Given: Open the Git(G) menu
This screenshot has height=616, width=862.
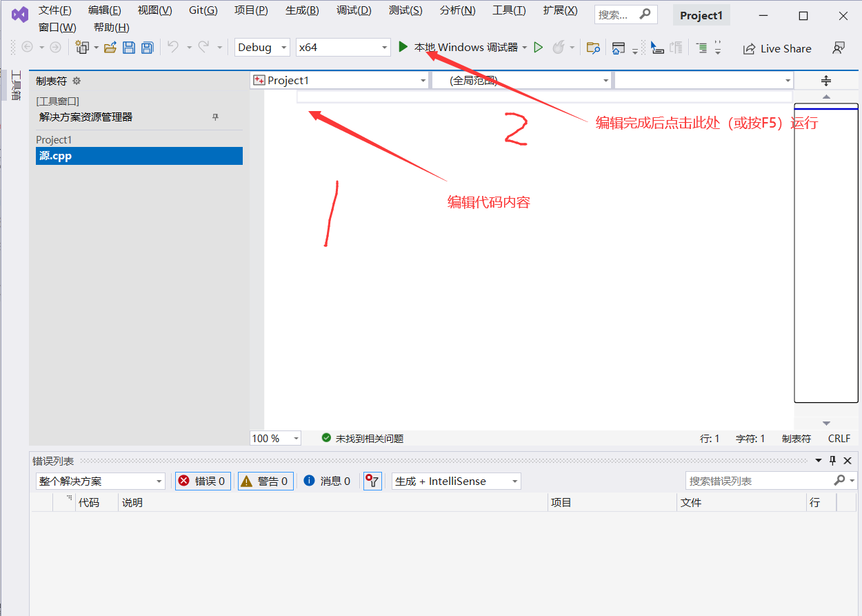Looking at the screenshot, I should pos(203,10).
